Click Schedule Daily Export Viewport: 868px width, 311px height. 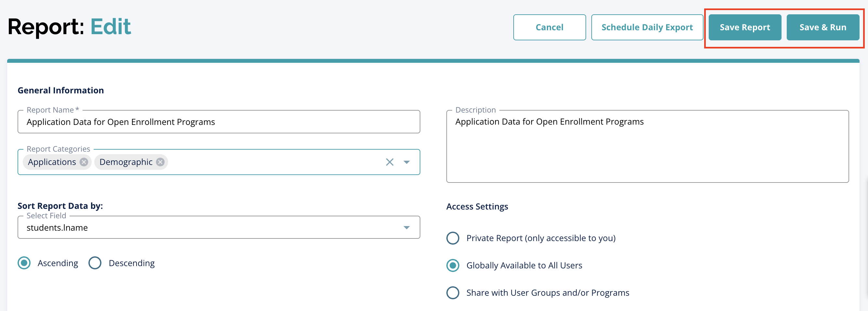(x=647, y=27)
